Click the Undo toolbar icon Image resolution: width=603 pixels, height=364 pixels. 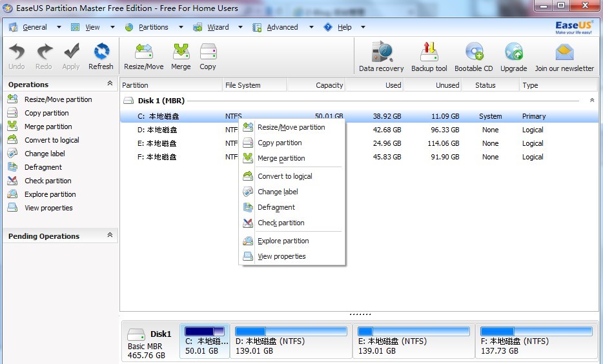coord(17,52)
